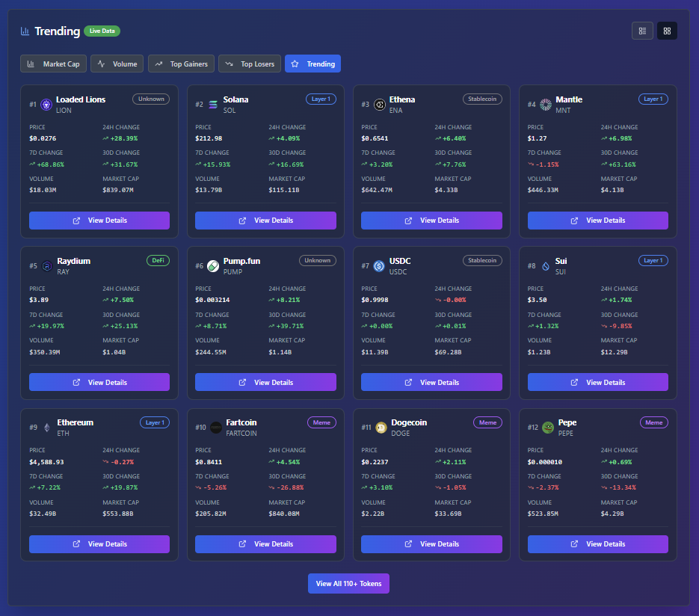The image size is (699, 616).
Task: Click the Pepe frog logo
Action: pos(548,428)
